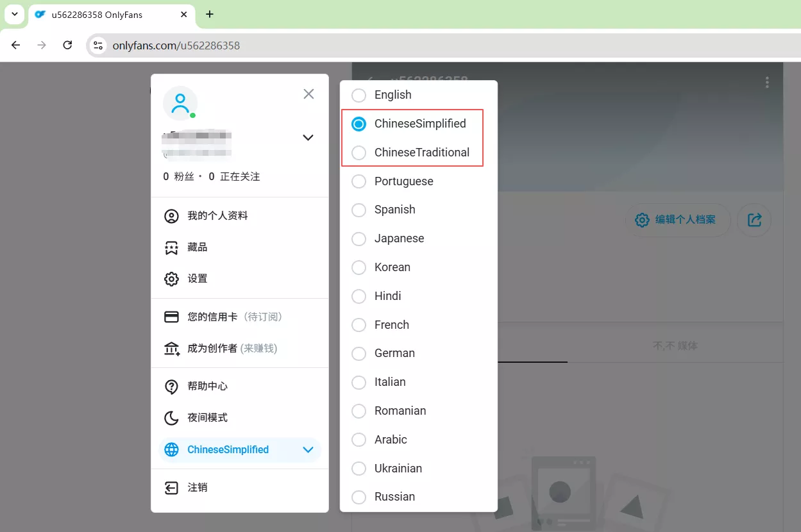Open 藏品 collections with the star icon
The image size is (801, 532).
pos(171,247)
